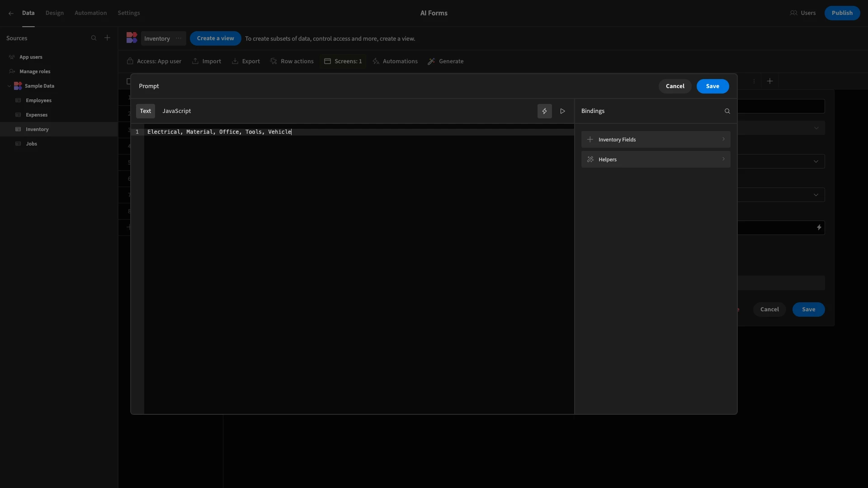Expand the Inventory Fields bindings category

coord(656,140)
